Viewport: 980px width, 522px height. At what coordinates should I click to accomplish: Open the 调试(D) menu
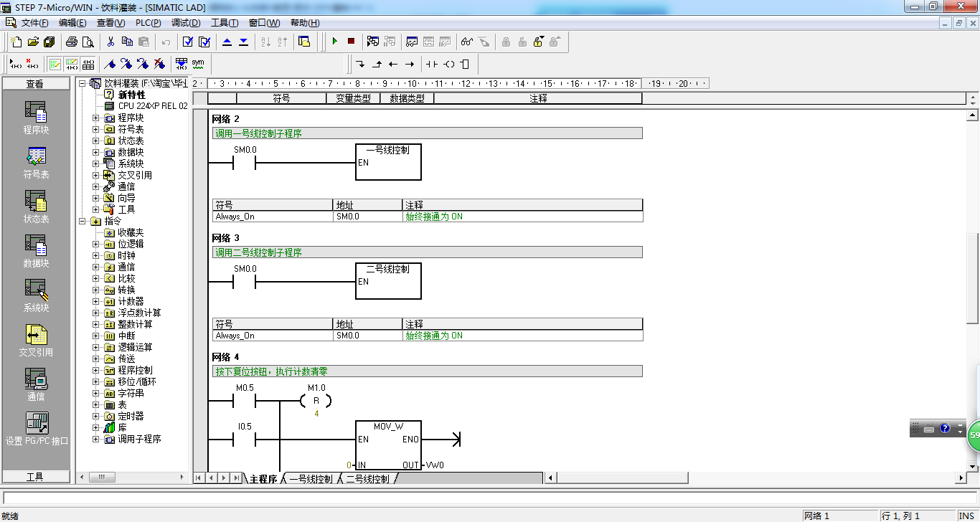(186, 23)
